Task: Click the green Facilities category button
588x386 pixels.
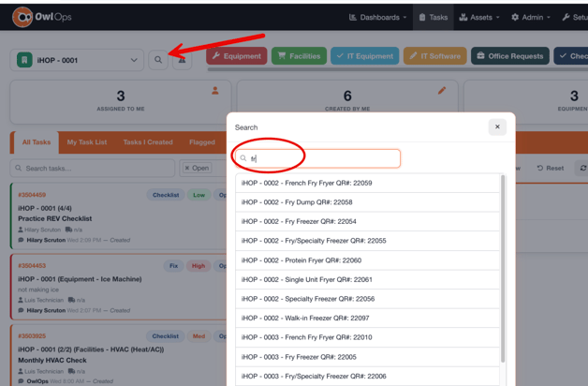Action: coord(299,56)
